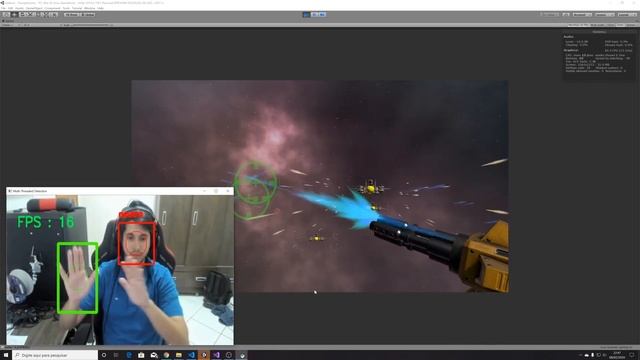
Task: Open Visual Studio Code from the taskbar
Action: tap(191, 355)
